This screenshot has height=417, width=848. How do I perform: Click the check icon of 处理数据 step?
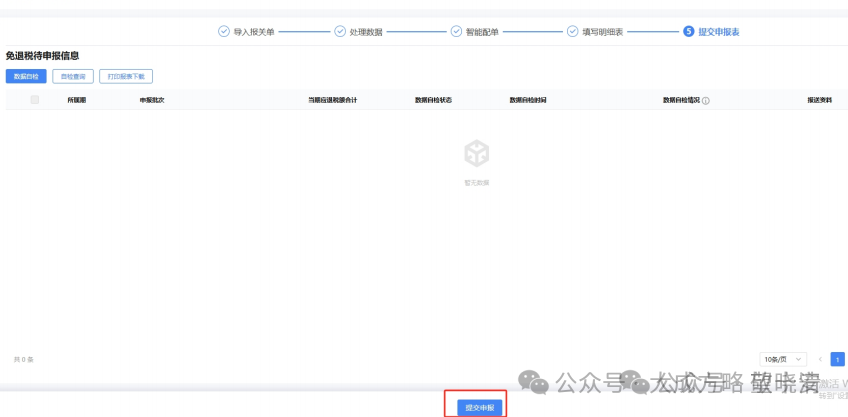click(x=340, y=31)
